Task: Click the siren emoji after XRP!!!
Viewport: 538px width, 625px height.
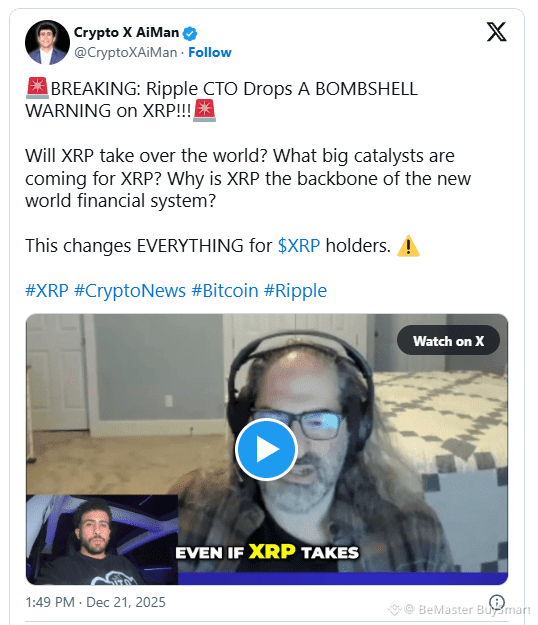Action: coord(204,110)
